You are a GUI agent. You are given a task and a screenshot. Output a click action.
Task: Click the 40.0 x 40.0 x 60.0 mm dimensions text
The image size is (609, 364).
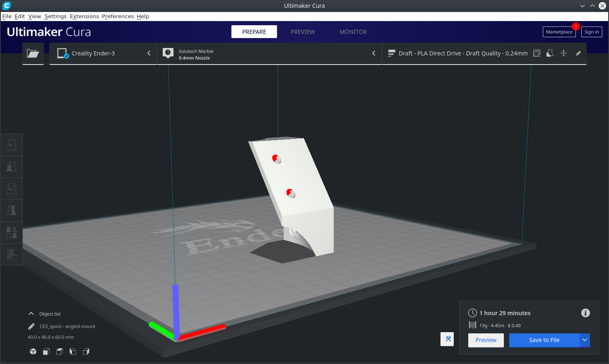point(51,337)
